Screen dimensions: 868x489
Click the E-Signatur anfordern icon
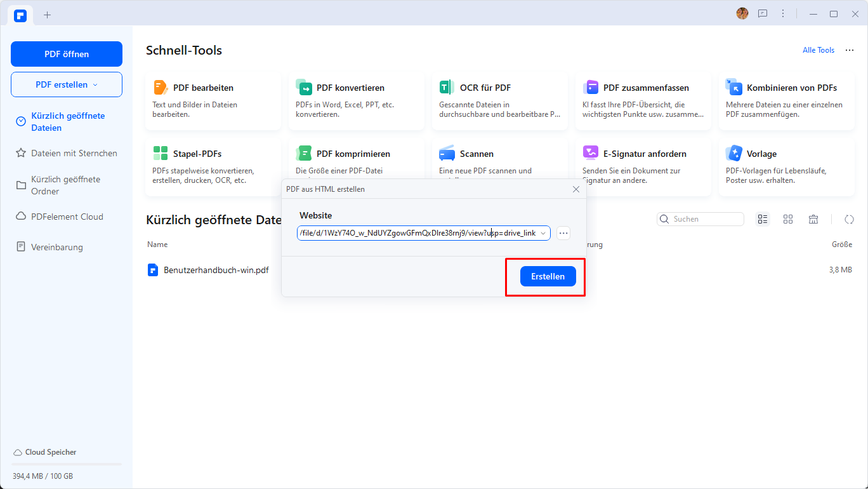coord(591,154)
